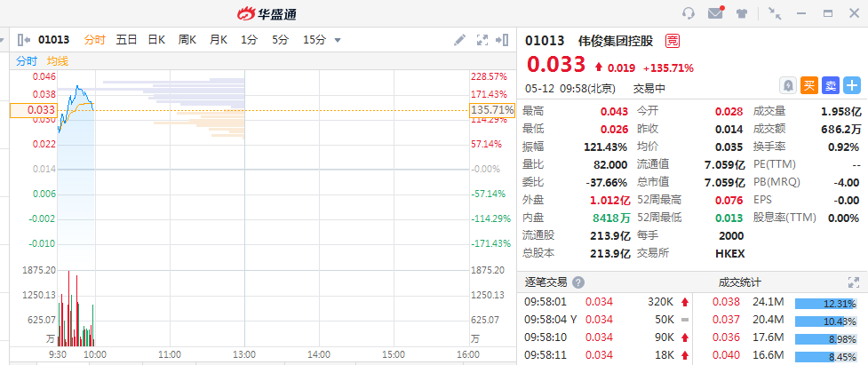Screen dimensions: 868x365
Task: Expand 逐笔交易 help question mark
Action: [x=578, y=282]
